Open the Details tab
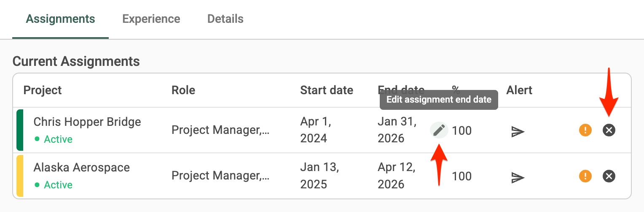This screenshot has height=212, width=644. click(225, 19)
